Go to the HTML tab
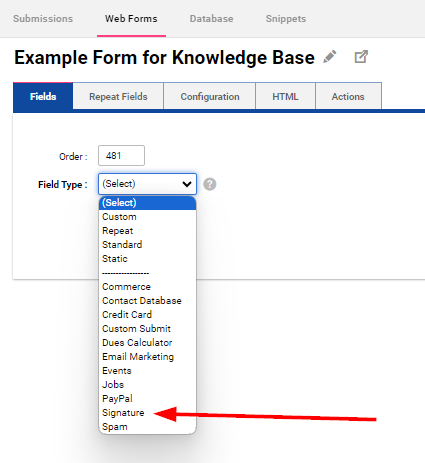The height and width of the screenshot is (463, 425). pos(285,96)
